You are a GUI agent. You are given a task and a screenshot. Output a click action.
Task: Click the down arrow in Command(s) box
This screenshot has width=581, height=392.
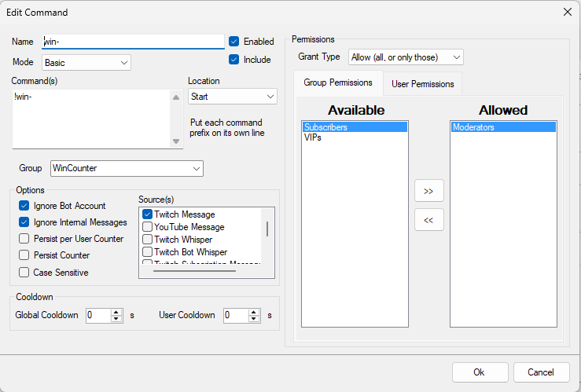[176, 141]
